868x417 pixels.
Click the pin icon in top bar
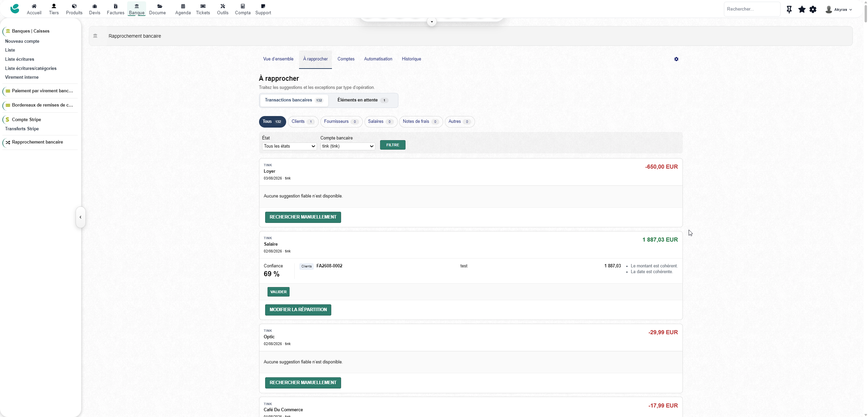tap(789, 10)
